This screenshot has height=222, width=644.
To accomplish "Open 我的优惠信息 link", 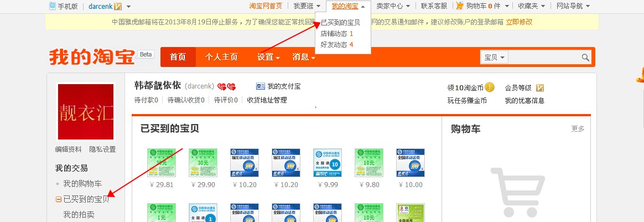I will pos(524,100).
